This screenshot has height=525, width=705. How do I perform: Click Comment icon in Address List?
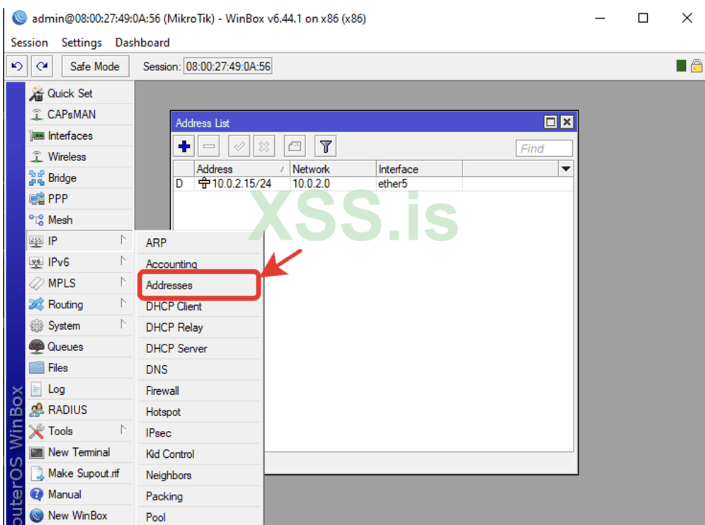click(x=294, y=147)
